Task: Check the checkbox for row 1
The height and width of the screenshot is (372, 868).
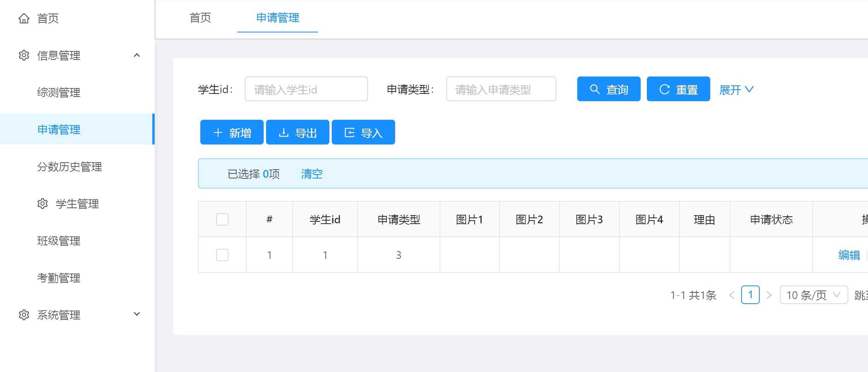Action: point(222,255)
